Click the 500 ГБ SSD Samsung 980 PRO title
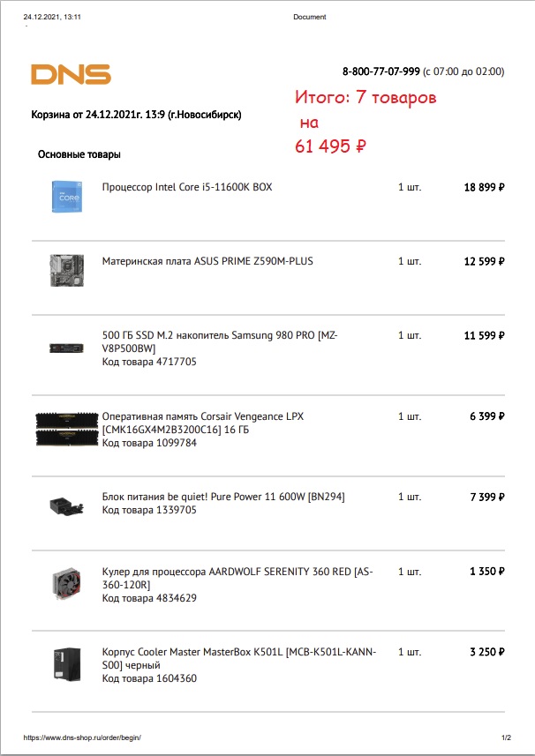The height and width of the screenshot is (756, 535). [x=220, y=342]
